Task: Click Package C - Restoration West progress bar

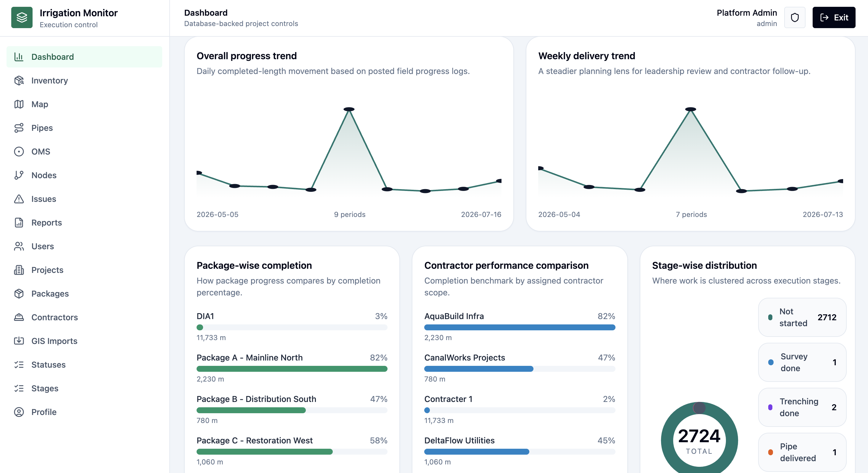Action: coord(292,452)
